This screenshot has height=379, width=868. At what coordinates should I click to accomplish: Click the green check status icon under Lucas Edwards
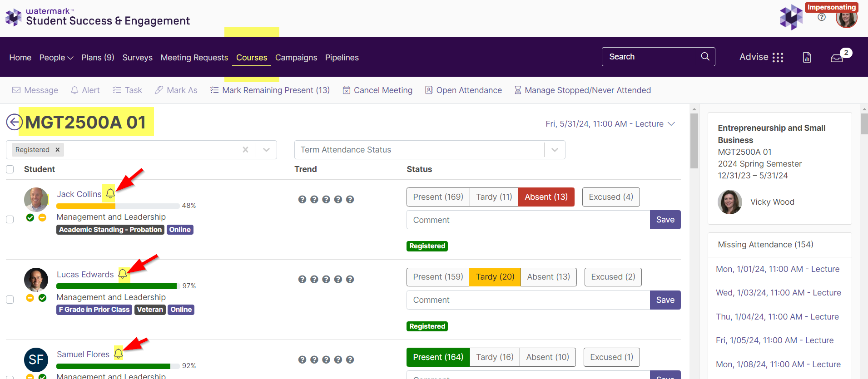(x=42, y=298)
